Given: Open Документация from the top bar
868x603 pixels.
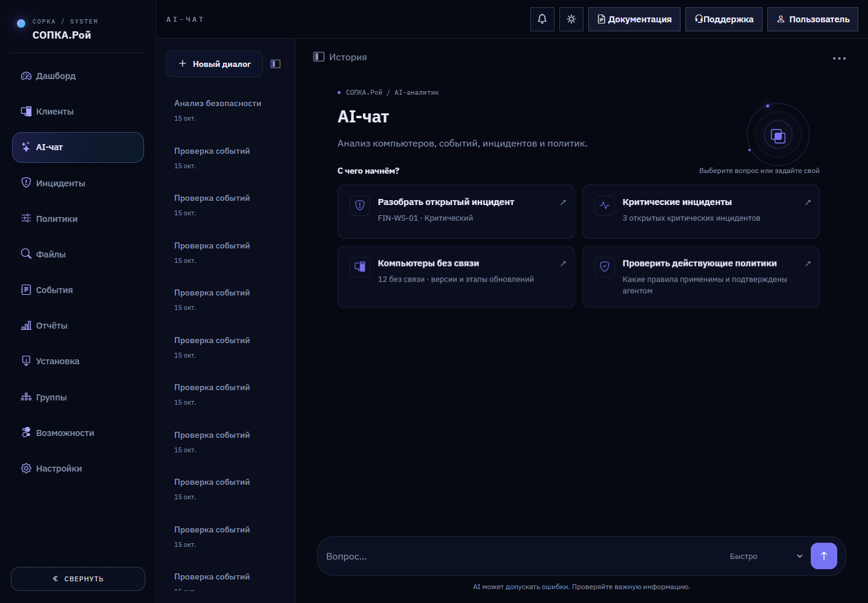Looking at the screenshot, I should [634, 19].
